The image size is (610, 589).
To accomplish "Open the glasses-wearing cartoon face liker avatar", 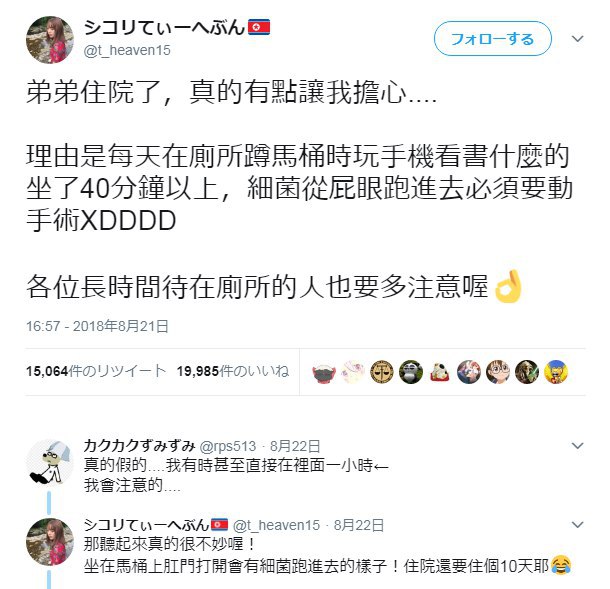I will pos(498,372).
